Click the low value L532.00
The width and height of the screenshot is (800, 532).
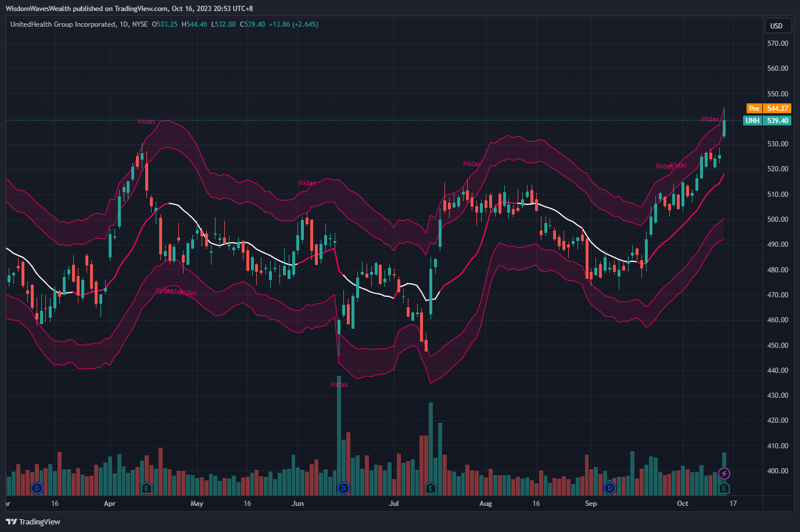point(224,24)
